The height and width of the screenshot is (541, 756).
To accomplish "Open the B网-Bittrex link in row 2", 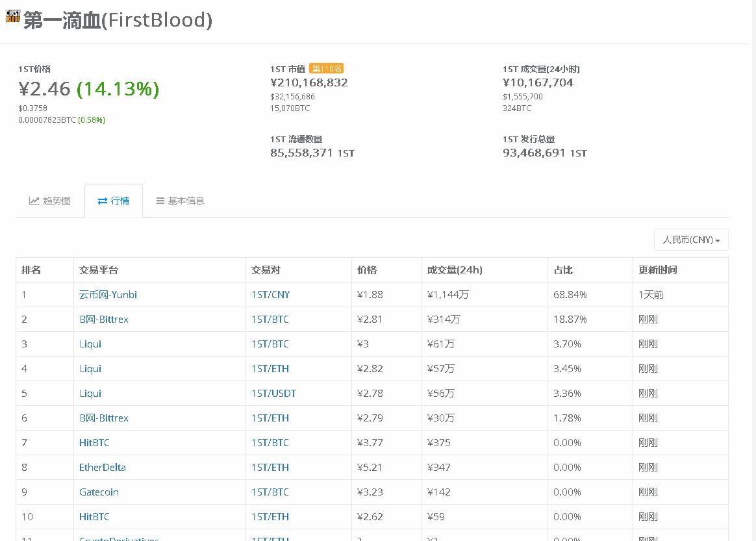I will click(104, 319).
